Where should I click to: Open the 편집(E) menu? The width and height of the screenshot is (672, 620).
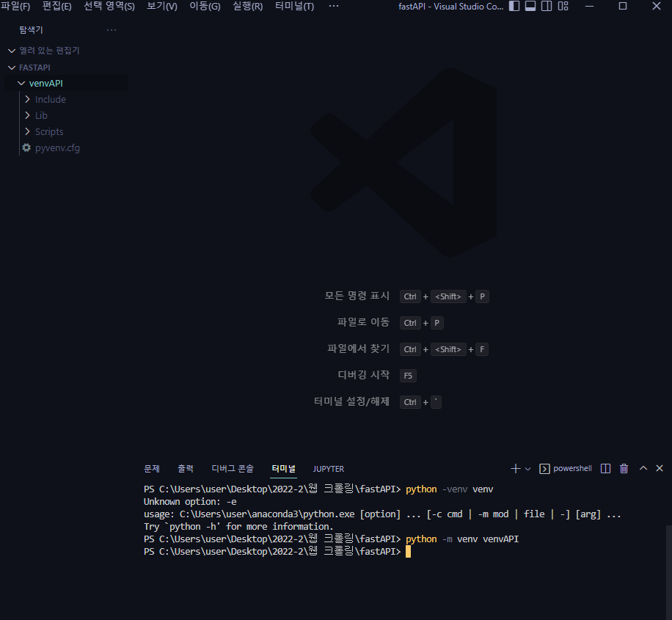coord(57,7)
